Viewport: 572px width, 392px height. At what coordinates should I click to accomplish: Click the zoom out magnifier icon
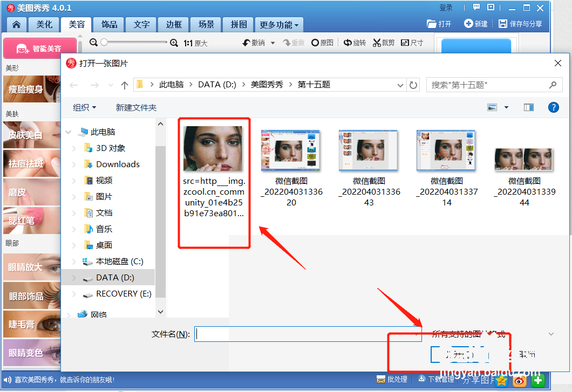pyautogui.click(x=93, y=43)
